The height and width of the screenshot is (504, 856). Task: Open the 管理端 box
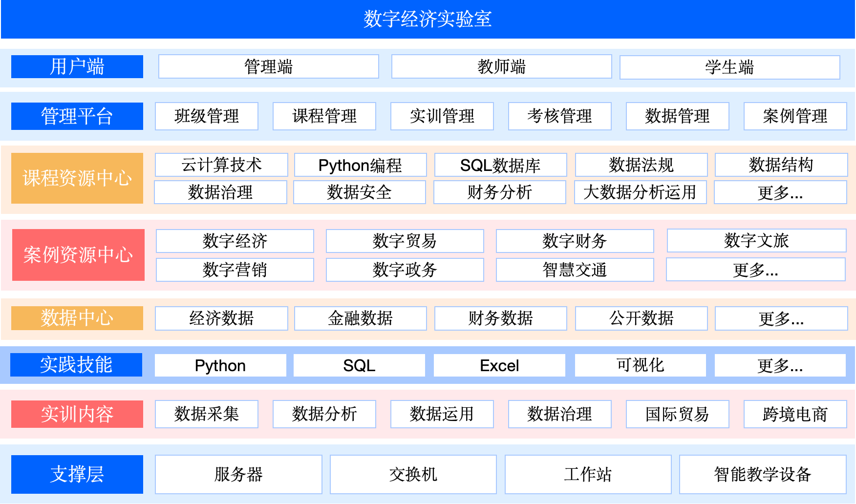click(269, 66)
